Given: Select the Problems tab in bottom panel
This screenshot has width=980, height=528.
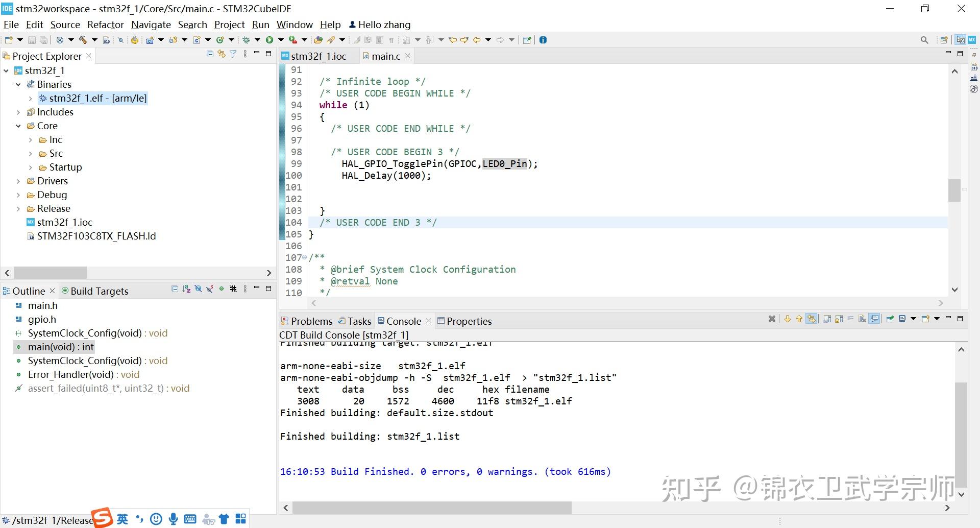Looking at the screenshot, I should coord(311,321).
